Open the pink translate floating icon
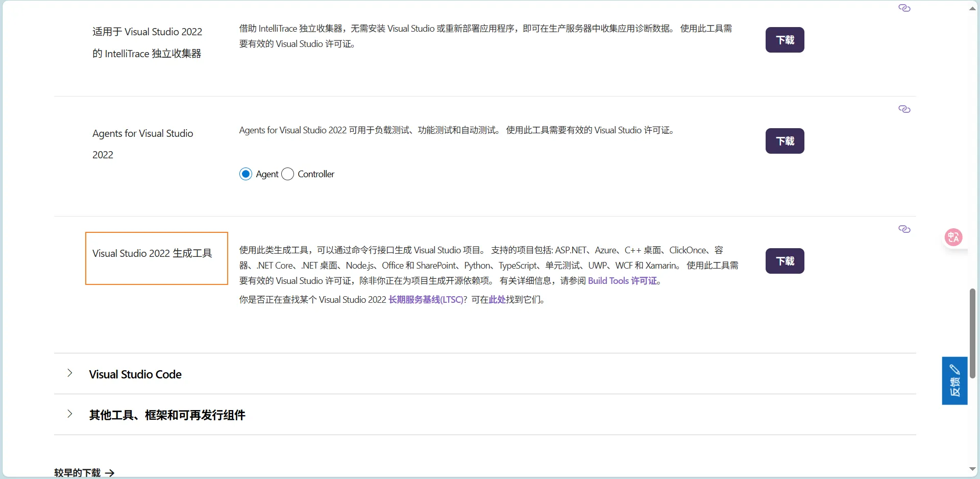 [x=953, y=237]
